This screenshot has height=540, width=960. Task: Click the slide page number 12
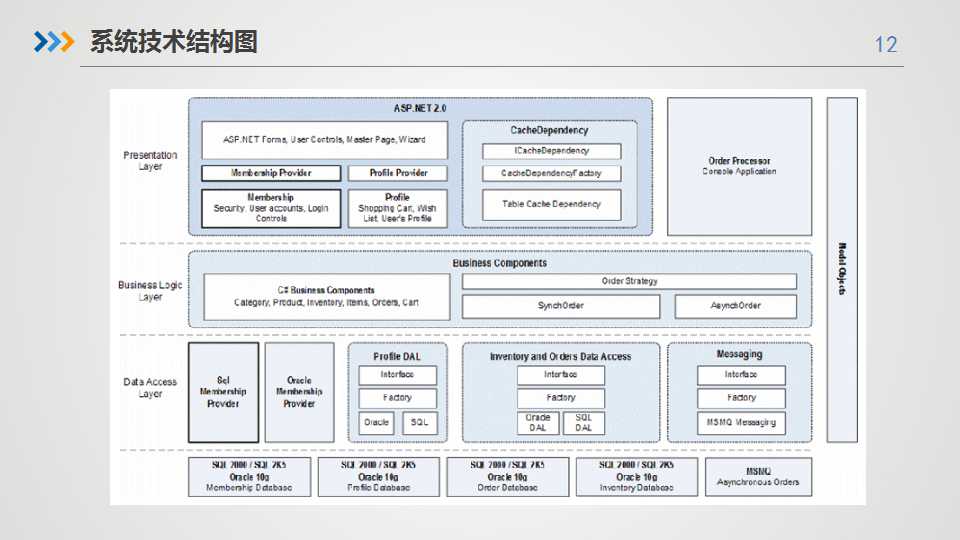885,44
